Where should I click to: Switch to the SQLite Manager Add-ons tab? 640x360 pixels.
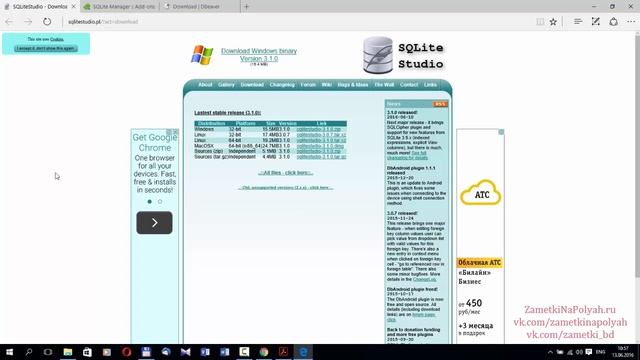click(x=120, y=7)
